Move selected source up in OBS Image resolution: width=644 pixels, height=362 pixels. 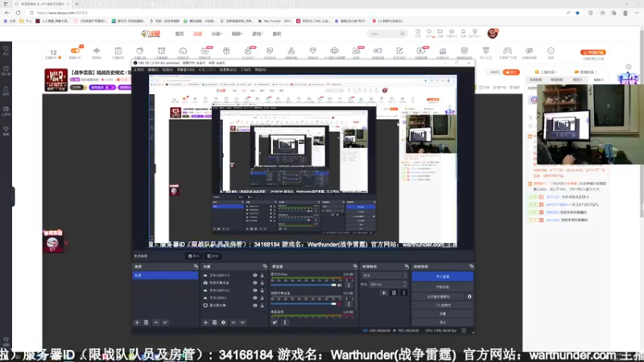click(233, 323)
